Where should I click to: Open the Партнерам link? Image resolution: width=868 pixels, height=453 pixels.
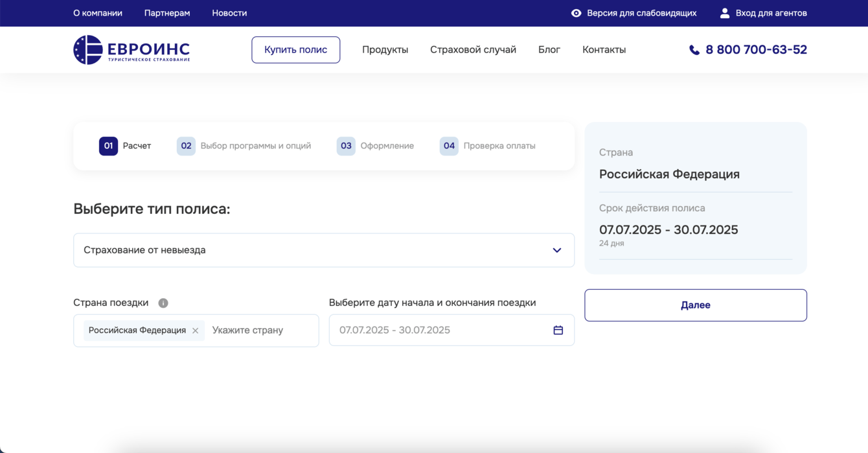[x=167, y=13]
